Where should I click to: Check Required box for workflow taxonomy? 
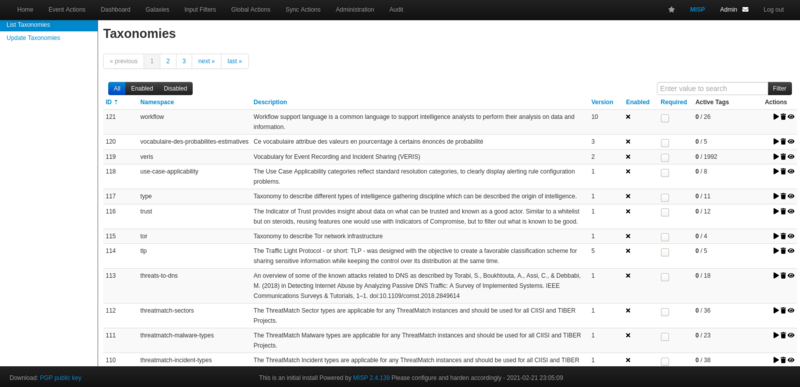(x=665, y=118)
